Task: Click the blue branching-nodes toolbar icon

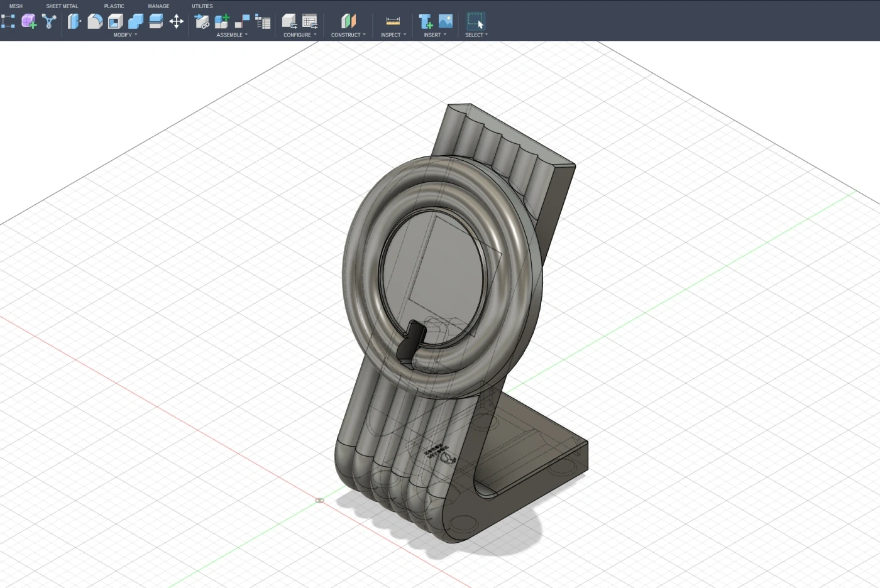Action: pyautogui.click(x=49, y=21)
